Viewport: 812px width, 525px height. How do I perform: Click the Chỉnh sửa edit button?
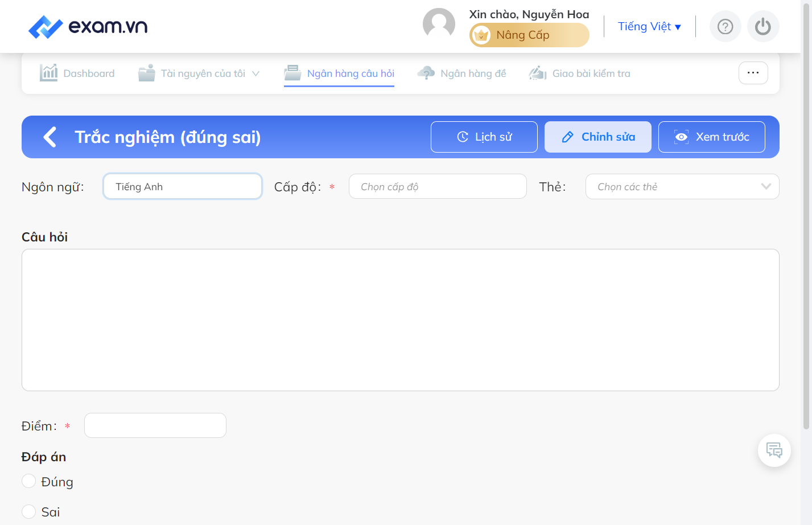pyautogui.click(x=598, y=137)
